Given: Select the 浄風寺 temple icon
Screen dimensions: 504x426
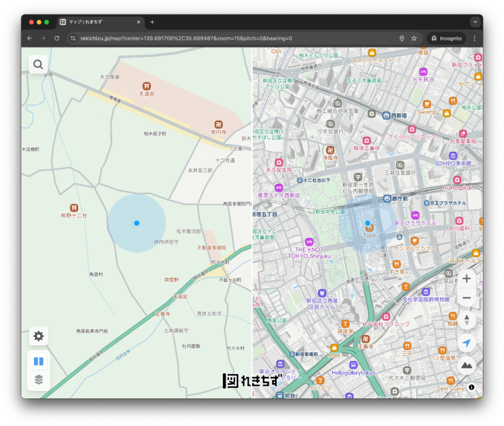Looking at the screenshot, I should 330,150.
